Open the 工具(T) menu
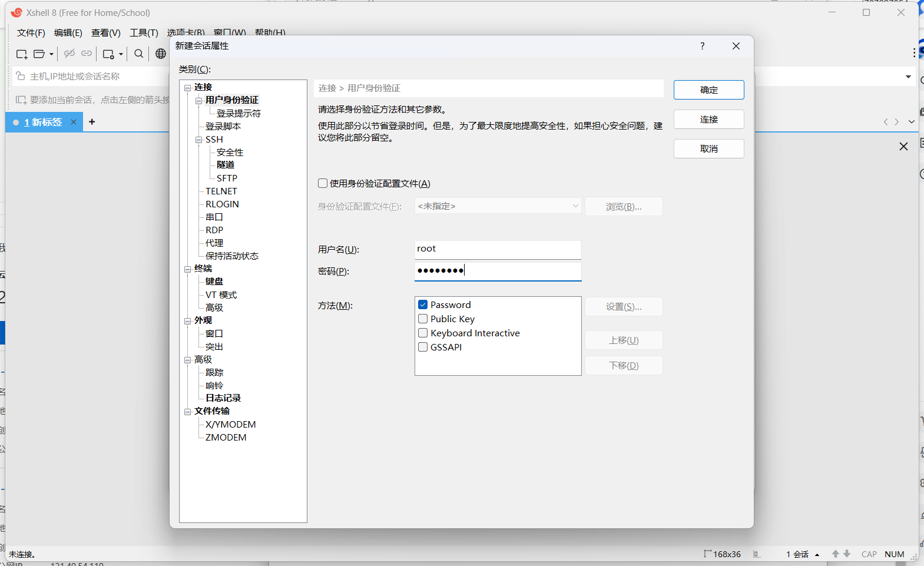The width and height of the screenshot is (924, 566). click(144, 32)
